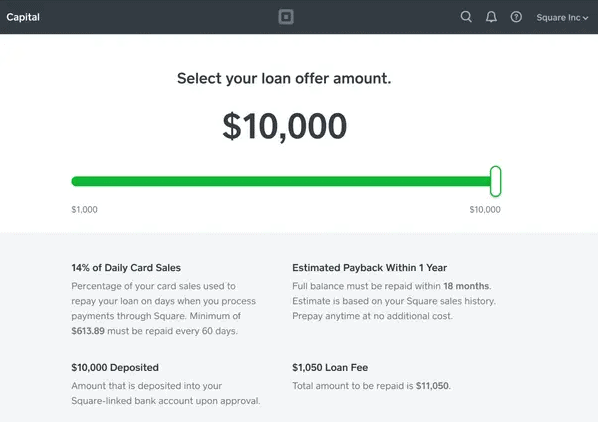Viewport: 598px width, 422px height.
Task: Click the '14% of Daily Card Sales' heading
Action: pyautogui.click(x=126, y=268)
